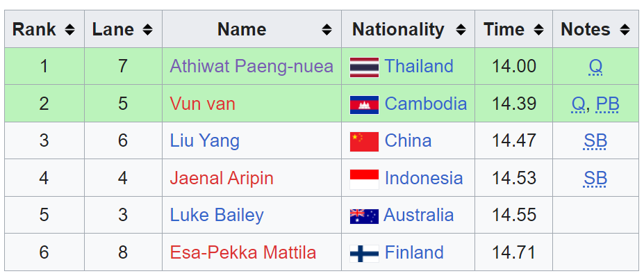
Task: Click the SB note in China row
Action: tap(595, 142)
